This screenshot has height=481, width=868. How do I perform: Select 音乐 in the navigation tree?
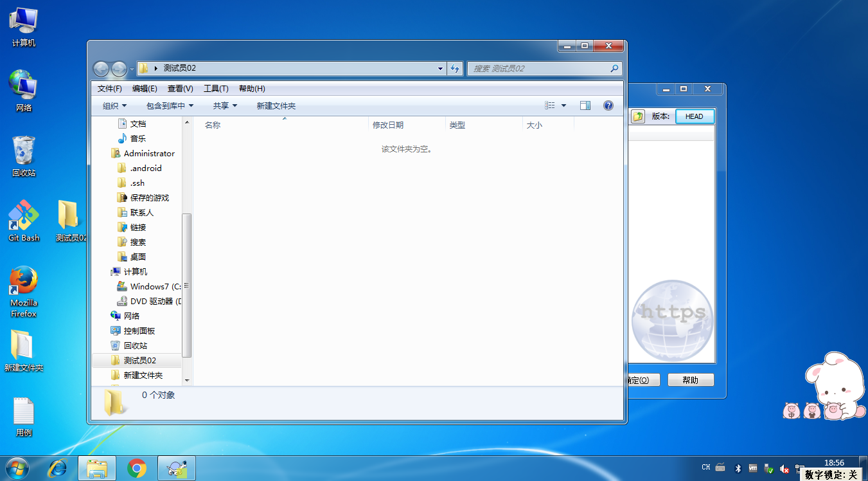click(x=132, y=138)
